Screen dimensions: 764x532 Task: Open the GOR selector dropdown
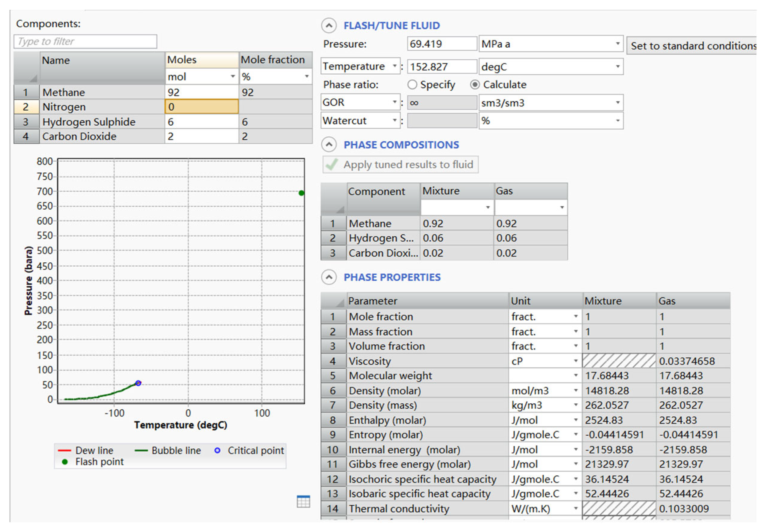click(394, 102)
